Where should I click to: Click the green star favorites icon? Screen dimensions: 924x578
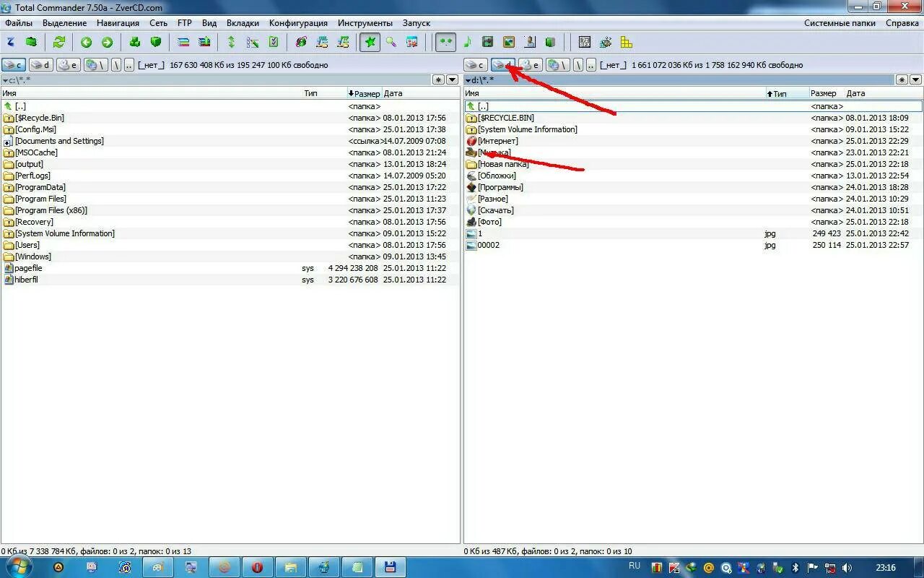pyautogui.click(x=370, y=42)
